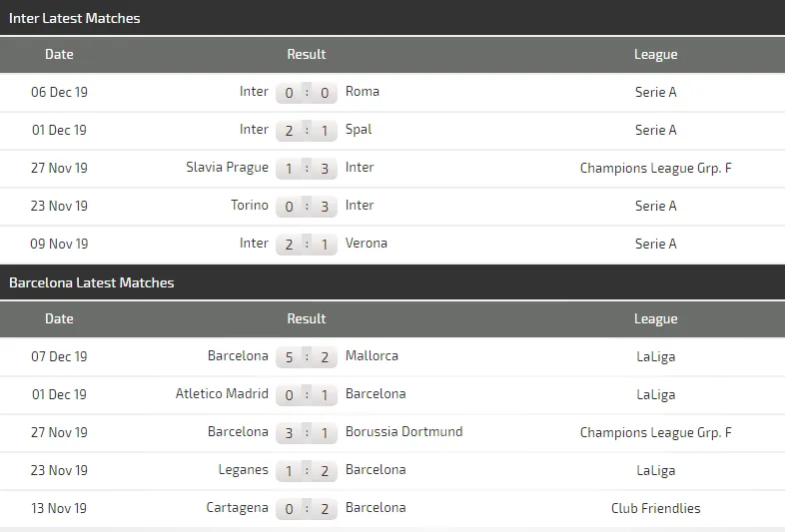Select the Slavia Prague 1:3 Inter score
This screenshot has height=532, width=785.
tap(307, 169)
